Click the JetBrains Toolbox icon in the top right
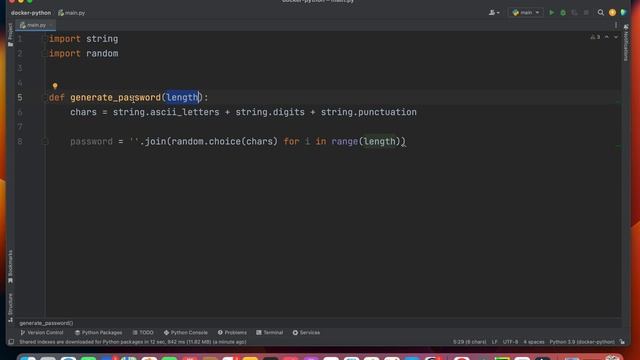This screenshot has width=640, height=360. point(623,13)
